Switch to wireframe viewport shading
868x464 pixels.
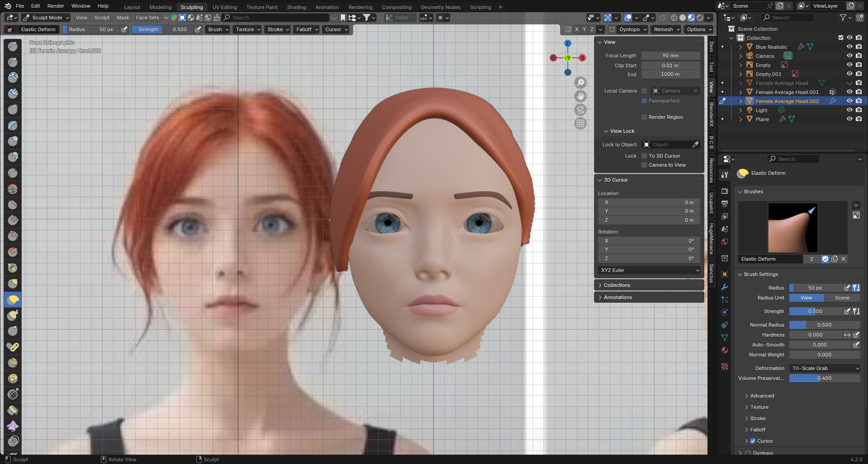pyautogui.click(x=674, y=18)
